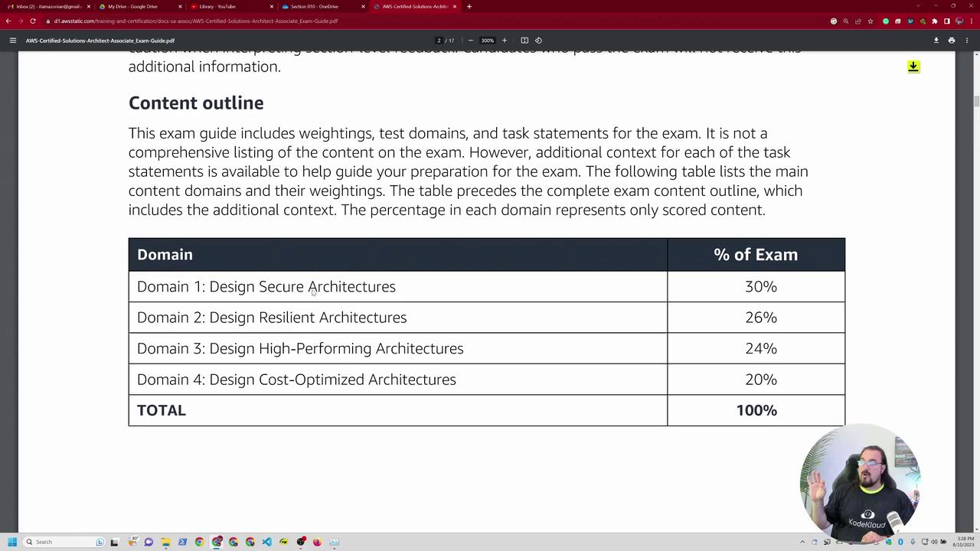Click the "Content outline" heading
Image resolution: width=980 pixels, height=551 pixels.
coord(196,103)
